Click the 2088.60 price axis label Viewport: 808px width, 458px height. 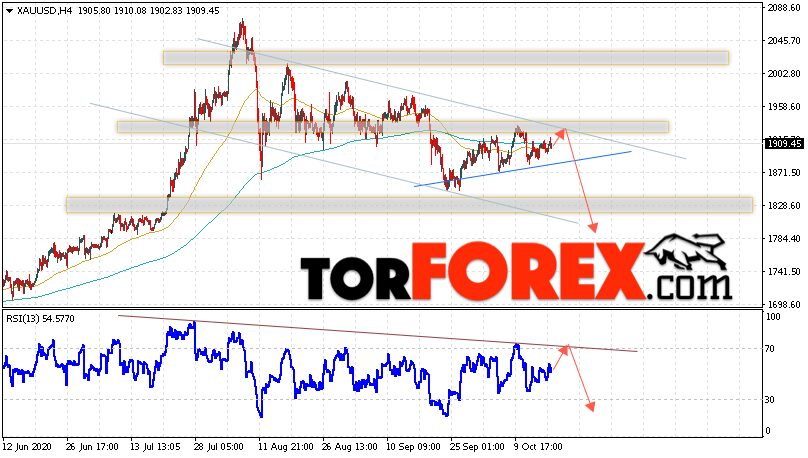click(784, 8)
